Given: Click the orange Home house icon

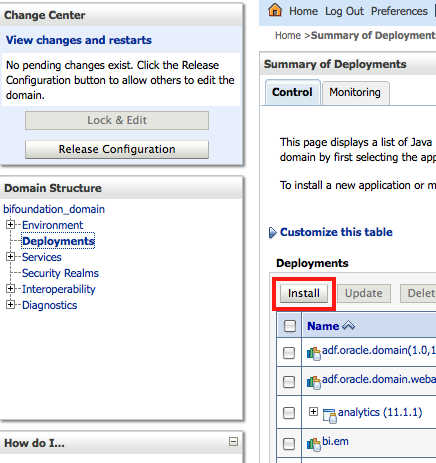Looking at the screenshot, I should (x=275, y=10).
